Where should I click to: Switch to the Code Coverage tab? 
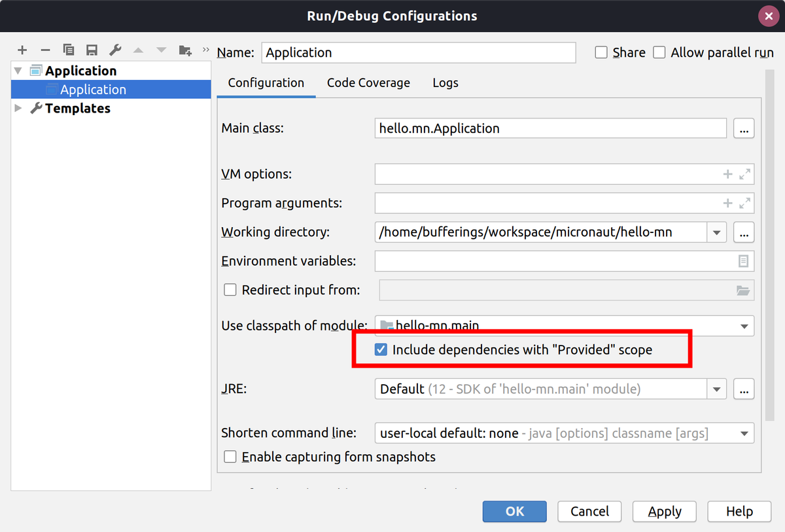point(368,83)
